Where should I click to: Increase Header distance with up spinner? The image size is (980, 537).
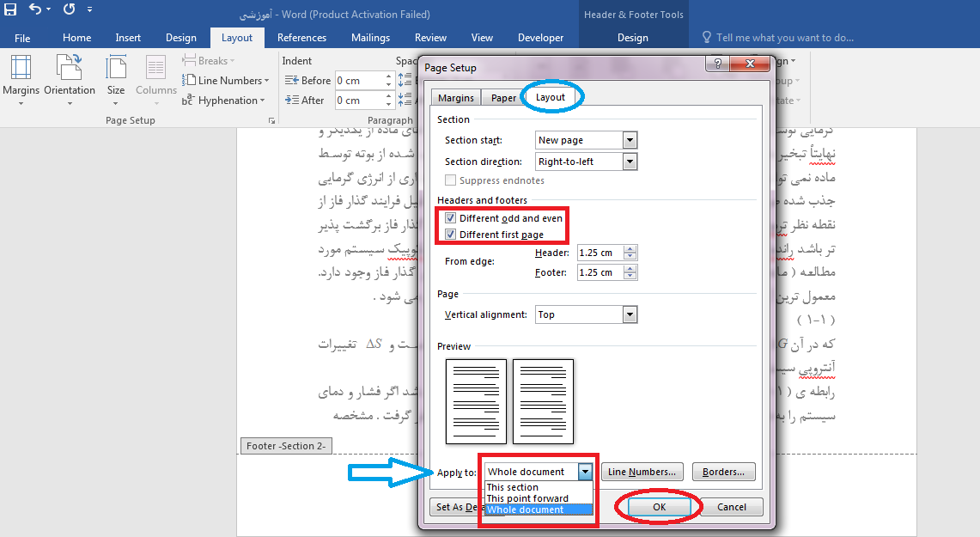[630, 249]
